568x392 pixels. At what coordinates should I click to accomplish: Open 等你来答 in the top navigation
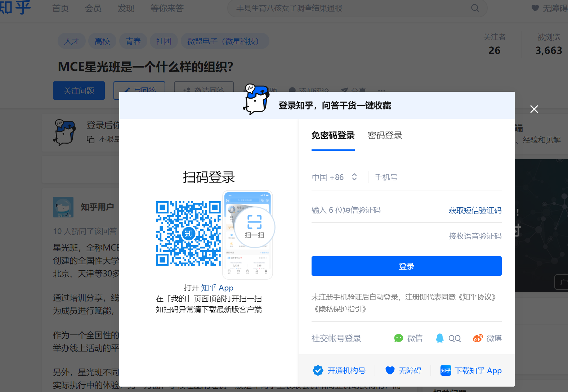click(x=167, y=8)
